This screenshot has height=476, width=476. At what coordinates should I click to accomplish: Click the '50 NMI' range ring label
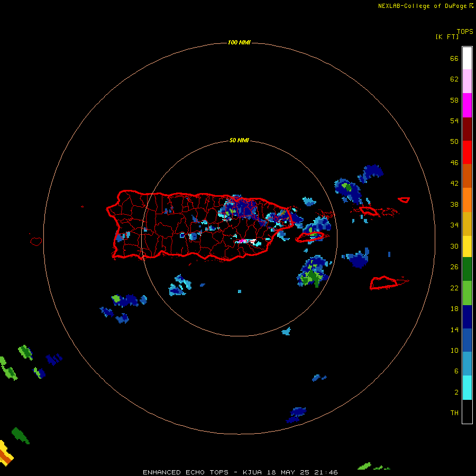(239, 140)
